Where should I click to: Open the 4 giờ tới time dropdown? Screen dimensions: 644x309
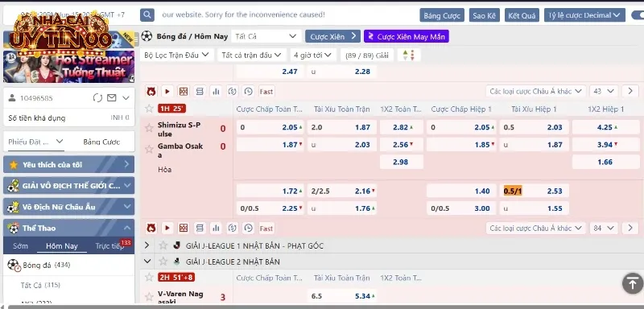(x=312, y=55)
